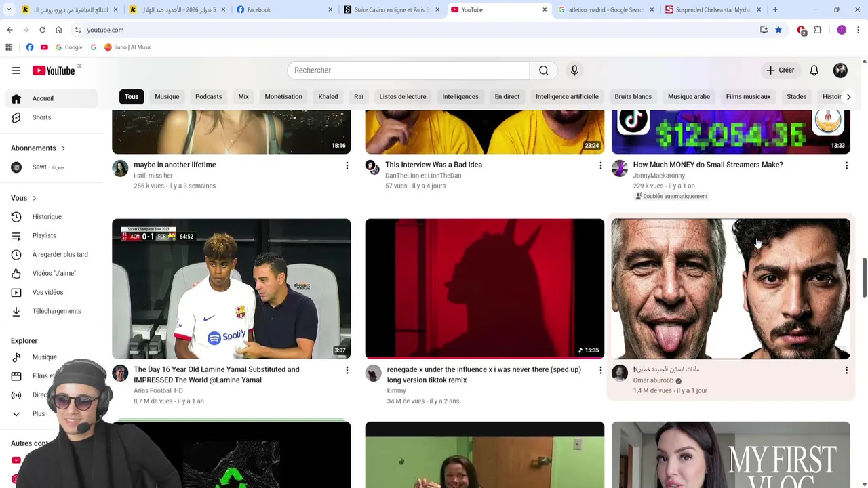Open the JonnyMackaronny channel link

[659, 176]
